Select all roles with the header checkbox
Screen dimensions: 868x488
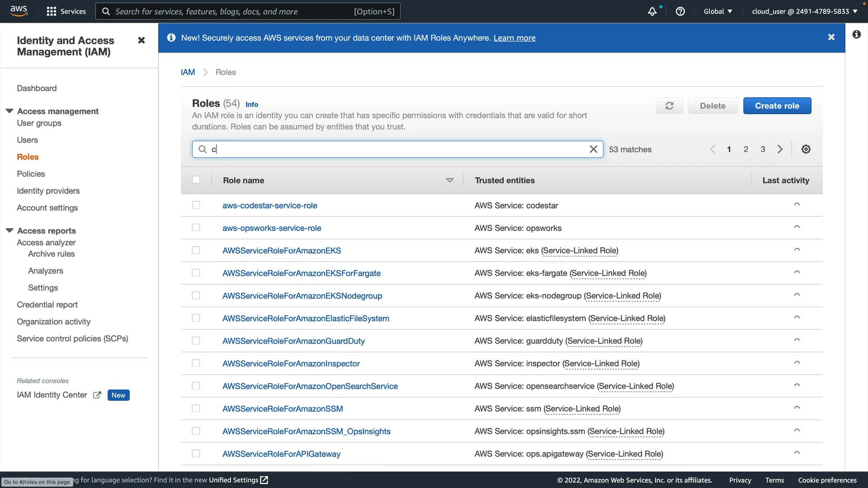point(196,180)
